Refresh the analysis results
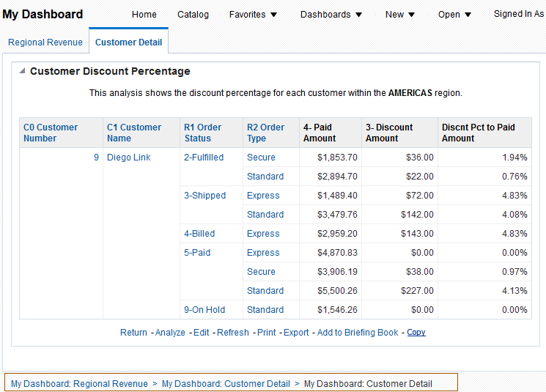 [233, 333]
